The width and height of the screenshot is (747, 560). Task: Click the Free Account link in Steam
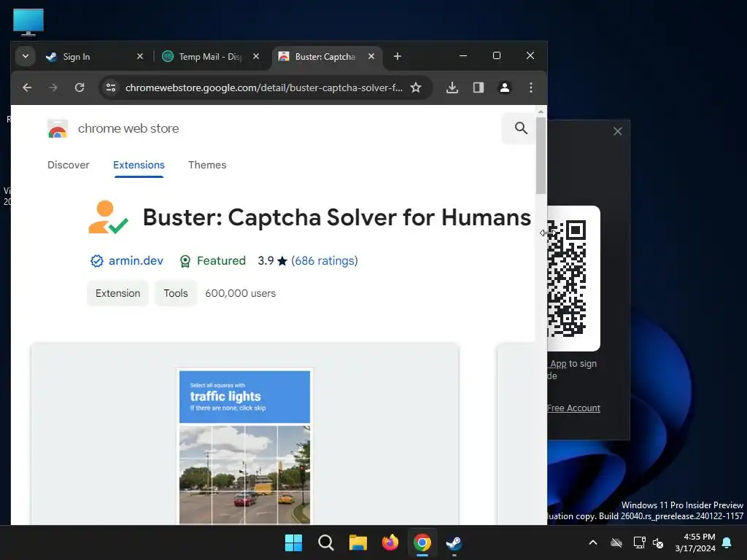(573, 408)
